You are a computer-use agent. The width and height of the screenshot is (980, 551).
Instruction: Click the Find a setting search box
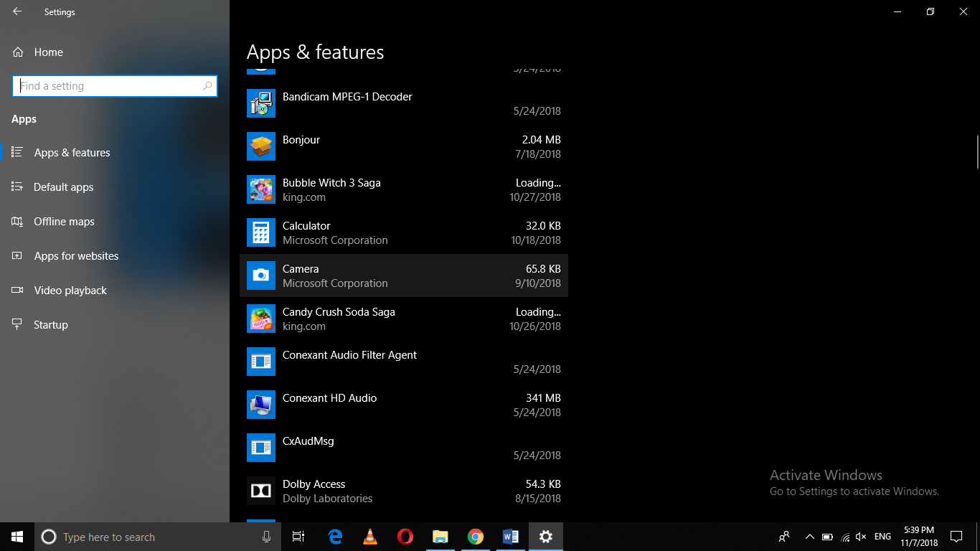tap(115, 86)
